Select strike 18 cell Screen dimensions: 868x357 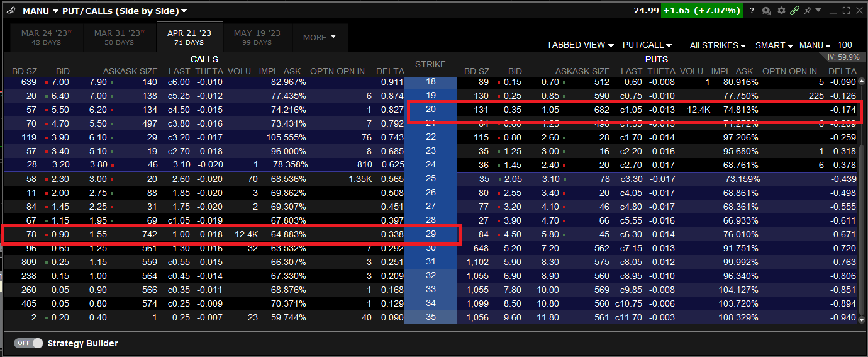click(430, 82)
